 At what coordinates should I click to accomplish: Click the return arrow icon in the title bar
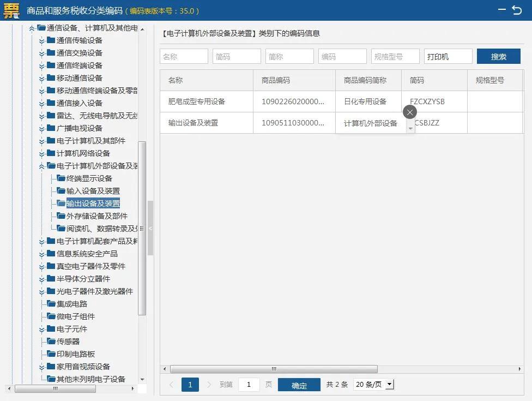coord(518,10)
